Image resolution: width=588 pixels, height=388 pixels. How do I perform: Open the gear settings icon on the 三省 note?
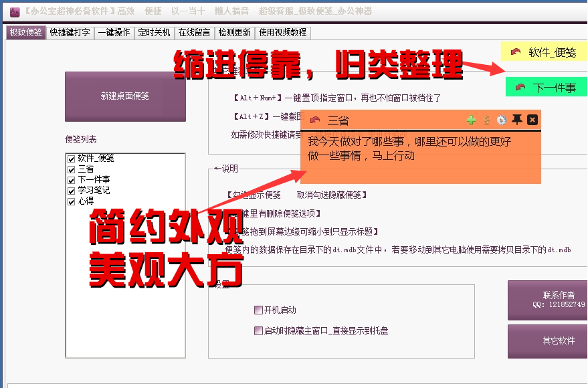(x=502, y=120)
